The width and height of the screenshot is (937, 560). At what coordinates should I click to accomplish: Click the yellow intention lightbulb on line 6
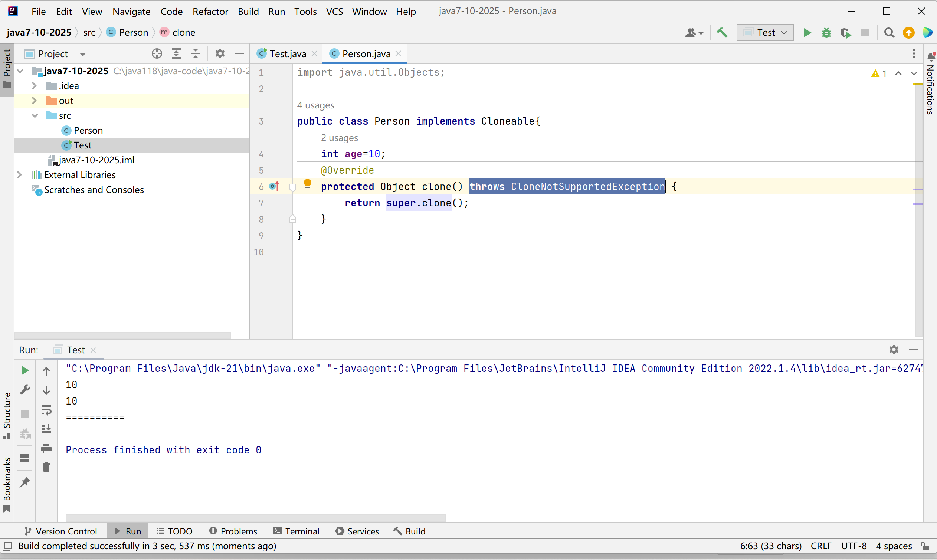(307, 184)
